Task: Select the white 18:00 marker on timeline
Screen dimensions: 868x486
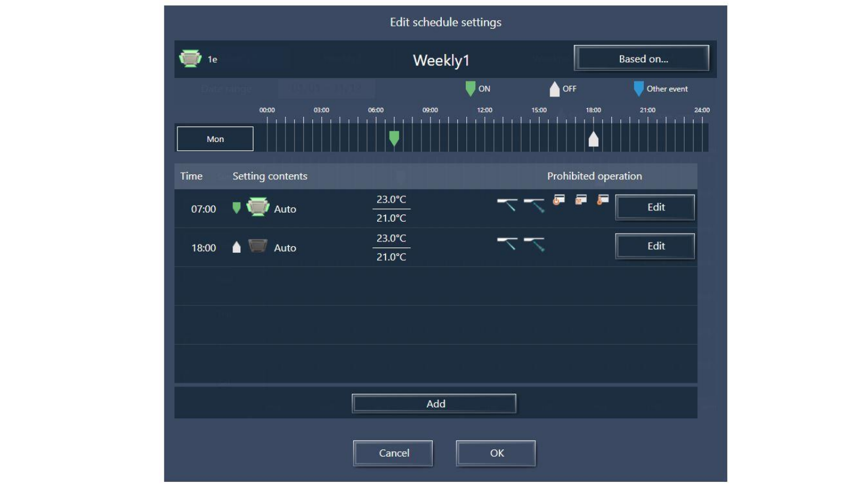Action: pos(593,139)
